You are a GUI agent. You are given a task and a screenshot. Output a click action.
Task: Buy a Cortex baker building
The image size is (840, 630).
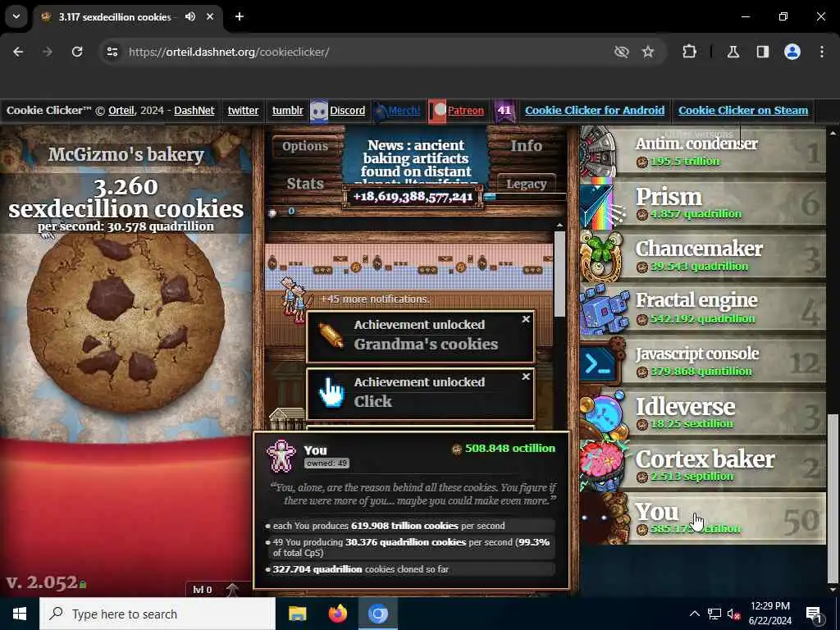click(x=703, y=466)
